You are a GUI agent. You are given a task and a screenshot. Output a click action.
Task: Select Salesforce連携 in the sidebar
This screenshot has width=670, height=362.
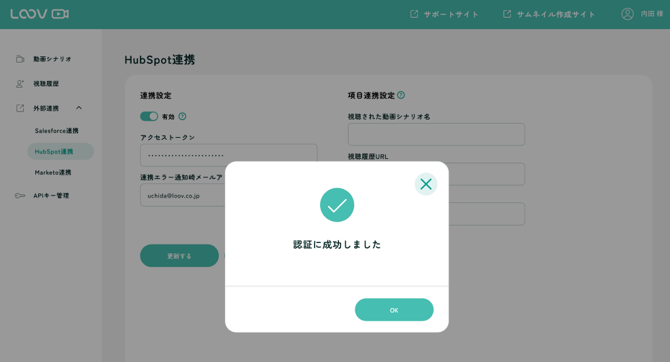[56, 131]
